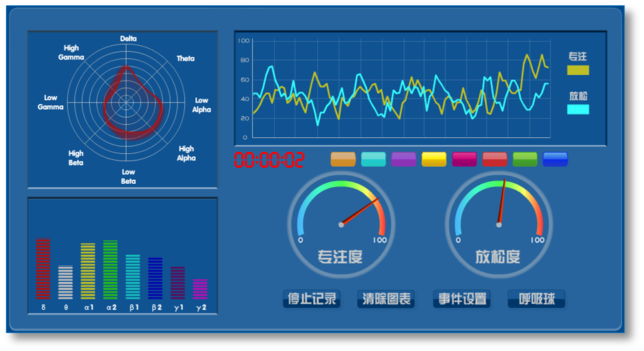This screenshot has height=351, width=644.
Task: Click the 100 tick on line chart axis
Action: tap(243, 41)
